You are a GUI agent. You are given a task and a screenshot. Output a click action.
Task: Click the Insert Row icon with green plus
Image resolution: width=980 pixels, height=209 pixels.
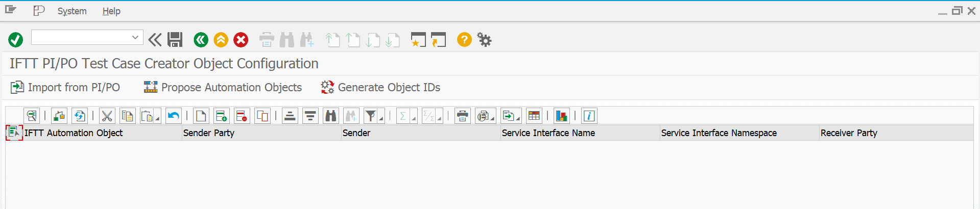point(221,116)
